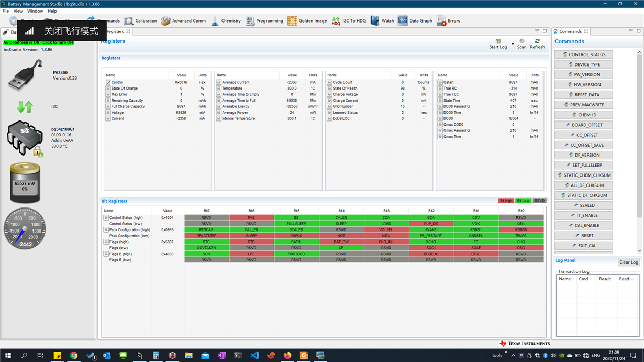Screen dimensions: 644x362
Task: Click the Bit High legend swatch
Action: coord(506,201)
